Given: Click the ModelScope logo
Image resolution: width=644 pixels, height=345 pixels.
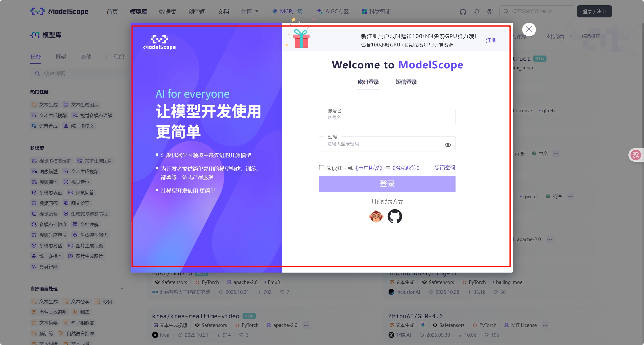Looking at the screenshot, I should [59, 11].
